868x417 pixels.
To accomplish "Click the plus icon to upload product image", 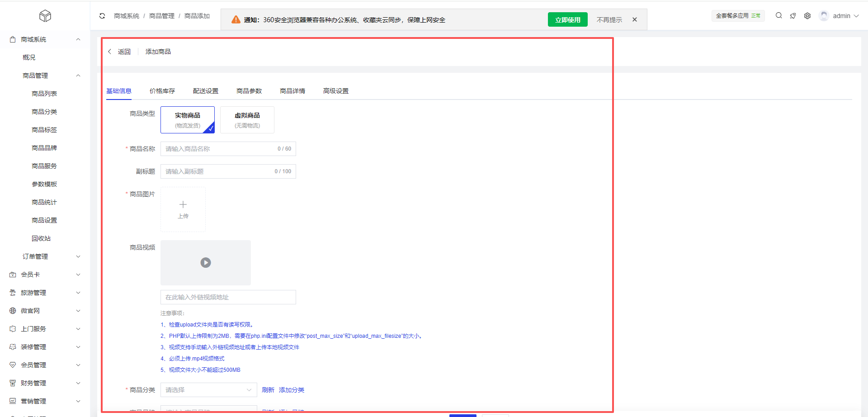I will (x=183, y=205).
